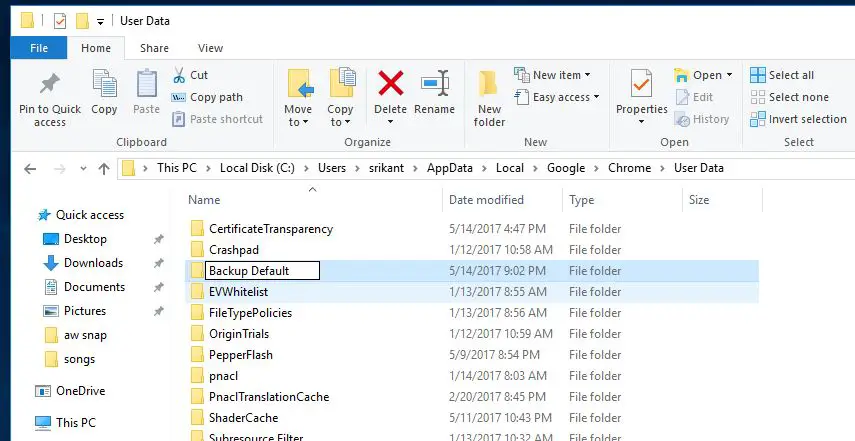Click the Copy path button
Image resolution: width=855 pixels, height=441 pixels.
[x=207, y=97]
